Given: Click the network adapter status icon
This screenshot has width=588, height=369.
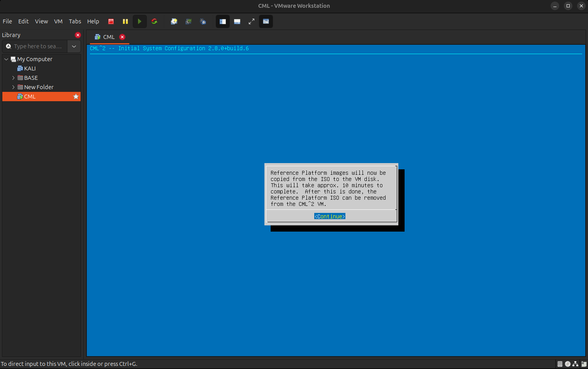Looking at the screenshot, I should tap(576, 364).
